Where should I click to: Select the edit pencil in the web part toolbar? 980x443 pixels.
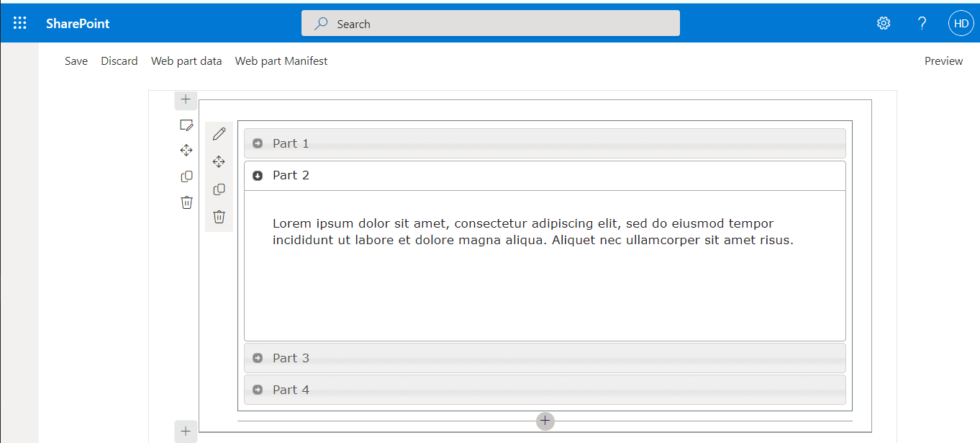[x=219, y=133]
